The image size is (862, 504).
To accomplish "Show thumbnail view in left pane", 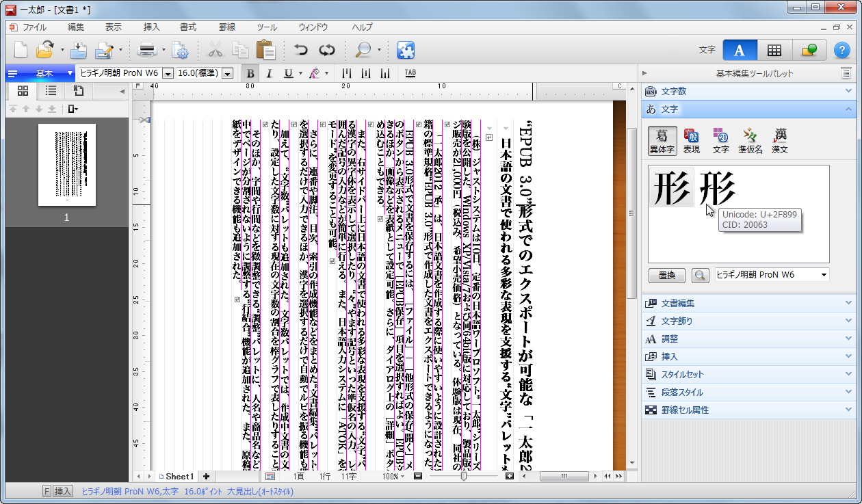I will [x=23, y=90].
